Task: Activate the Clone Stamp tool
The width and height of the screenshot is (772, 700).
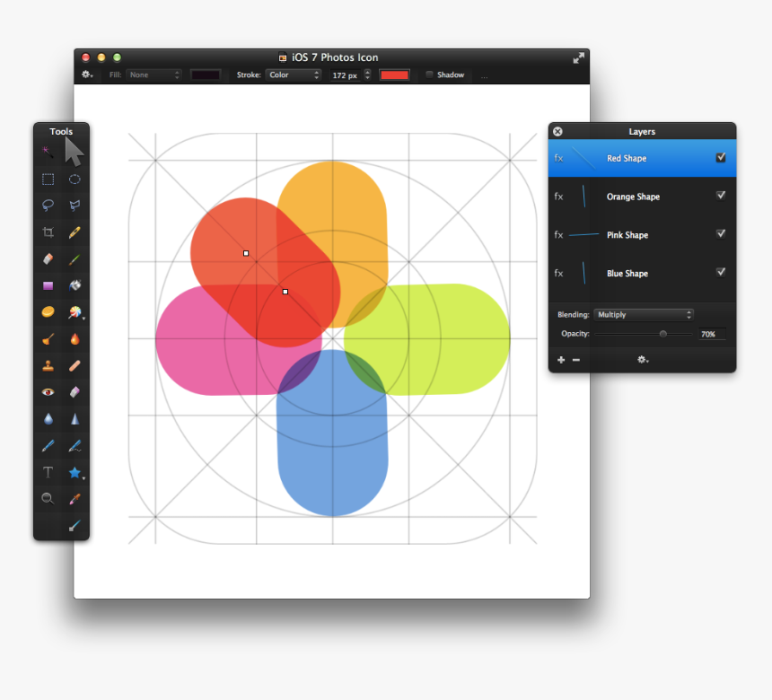Action: tap(48, 365)
